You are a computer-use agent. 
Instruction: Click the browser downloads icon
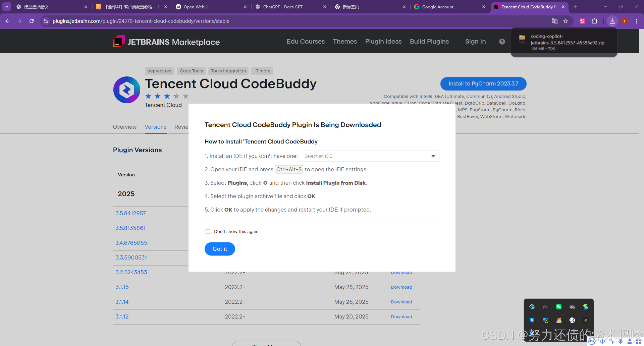pyautogui.click(x=612, y=21)
